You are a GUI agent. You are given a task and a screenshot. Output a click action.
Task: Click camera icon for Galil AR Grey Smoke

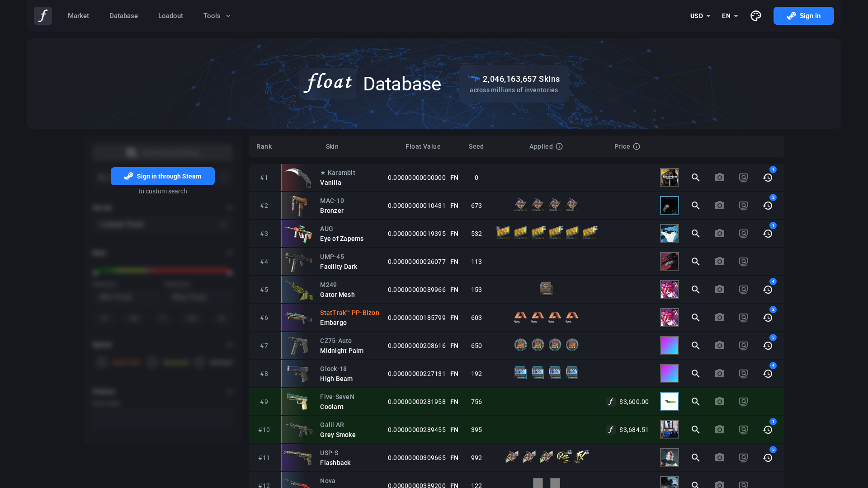point(720,430)
